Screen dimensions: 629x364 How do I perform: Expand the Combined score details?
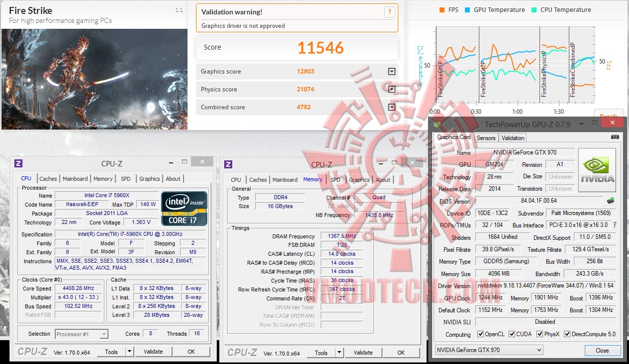(x=392, y=107)
